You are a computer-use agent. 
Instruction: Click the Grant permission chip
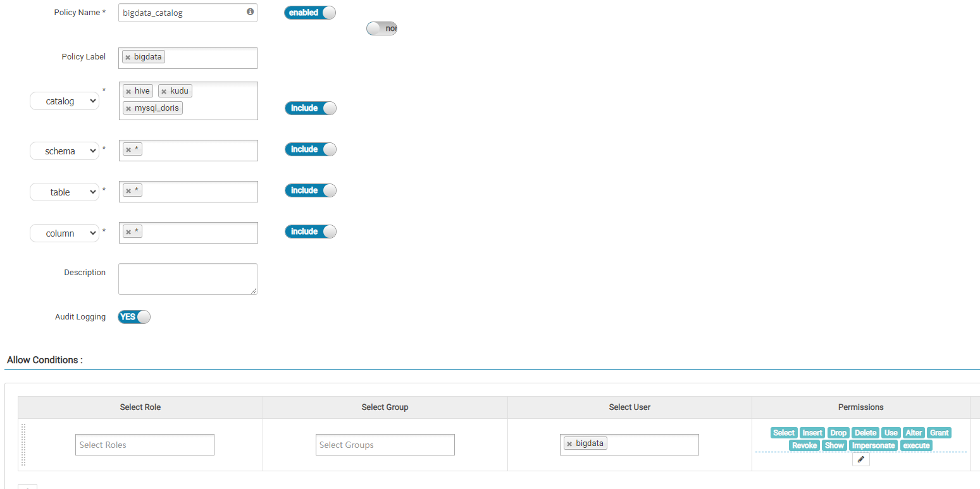[939, 432]
